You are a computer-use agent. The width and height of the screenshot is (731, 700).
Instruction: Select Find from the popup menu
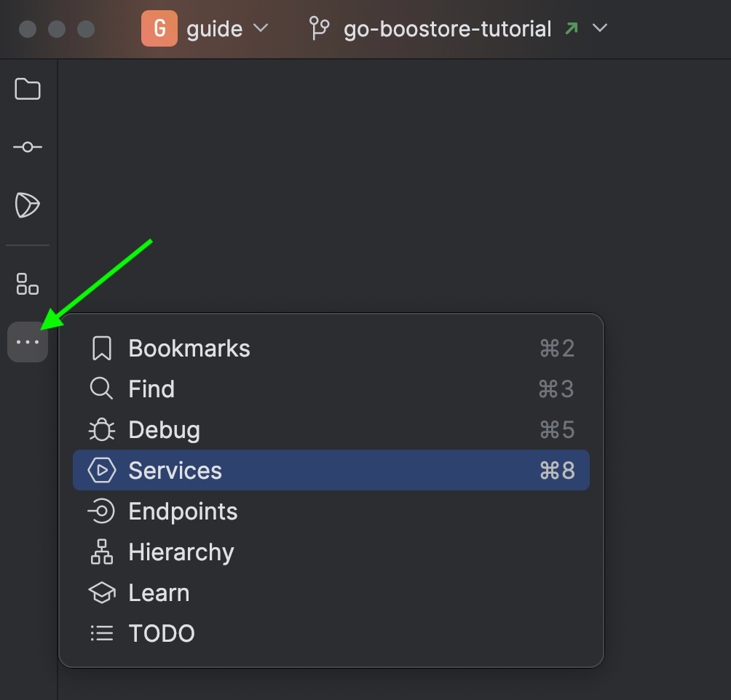coord(151,389)
